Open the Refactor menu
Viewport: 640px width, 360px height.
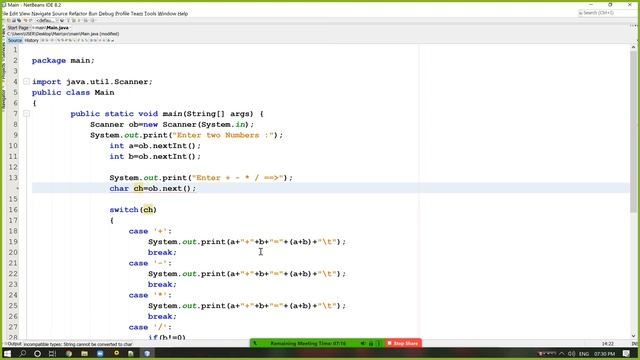(x=78, y=14)
